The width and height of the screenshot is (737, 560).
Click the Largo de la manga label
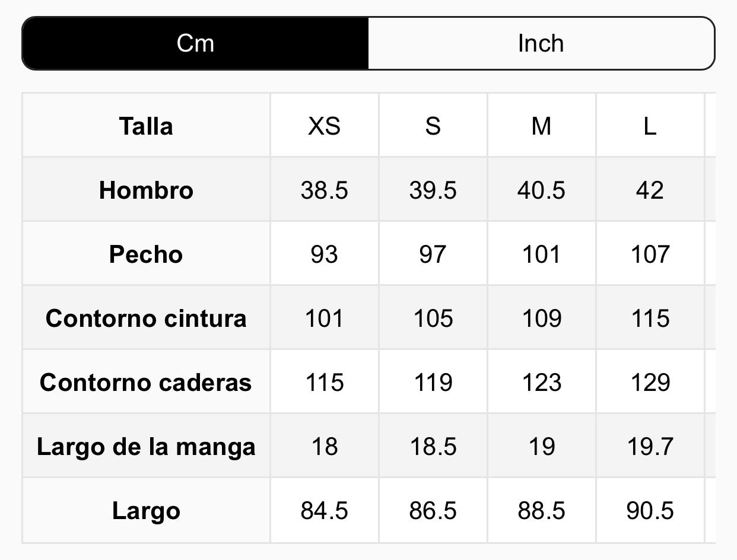[x=146, y=446]
